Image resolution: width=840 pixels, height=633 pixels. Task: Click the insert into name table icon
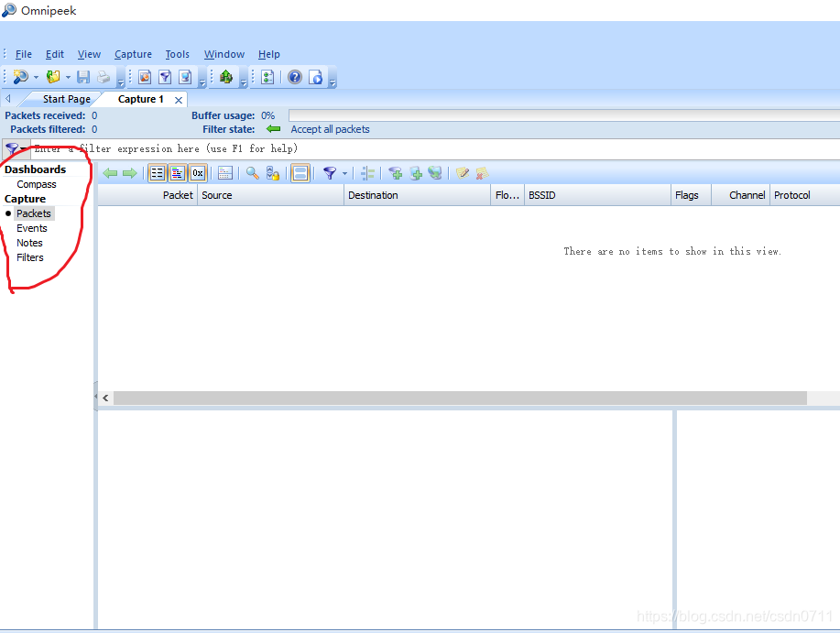click(x=416, y=173)
